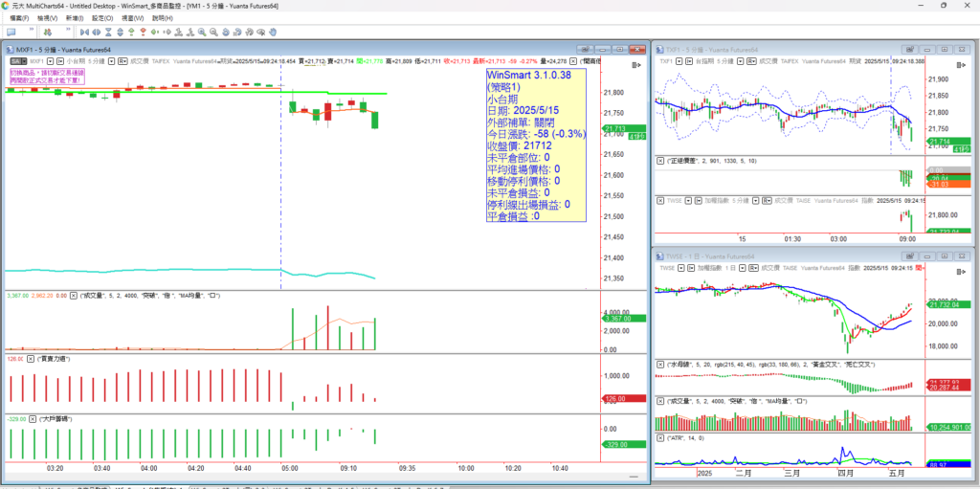Click the scale-shift icon atop TWSE daily price axis

click(961, 272)
